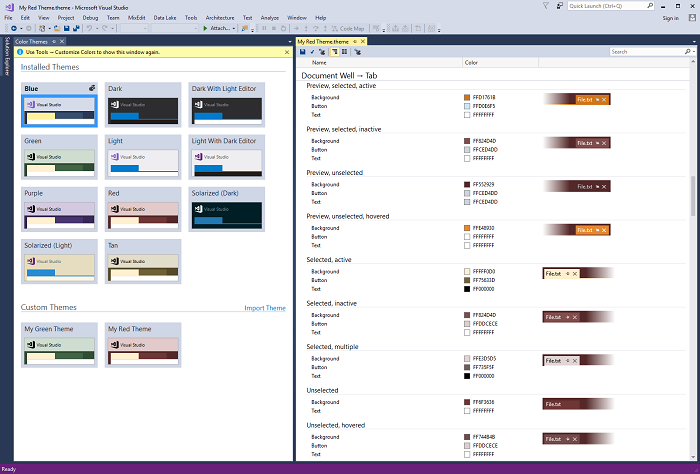Save the theme using the editor toolbar disk icon
700x474 pixels.
pyautogui.click(x=303, y=52)
